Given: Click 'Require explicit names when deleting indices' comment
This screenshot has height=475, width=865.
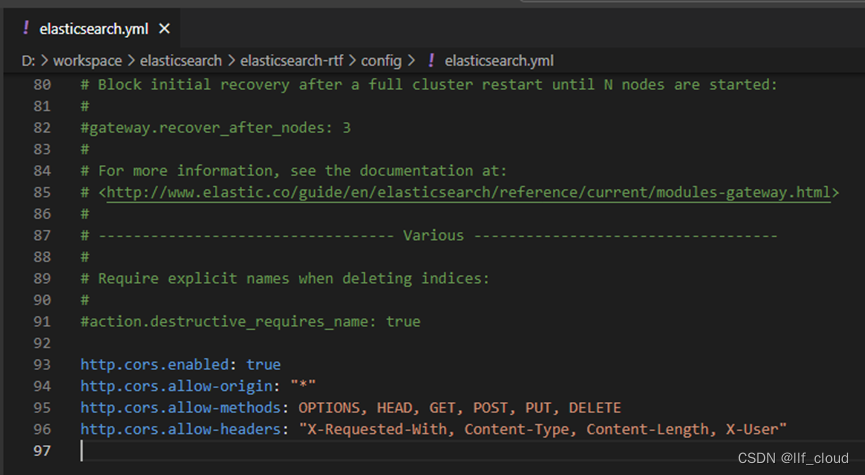Looking at the screenshot, I should point(285,279).
